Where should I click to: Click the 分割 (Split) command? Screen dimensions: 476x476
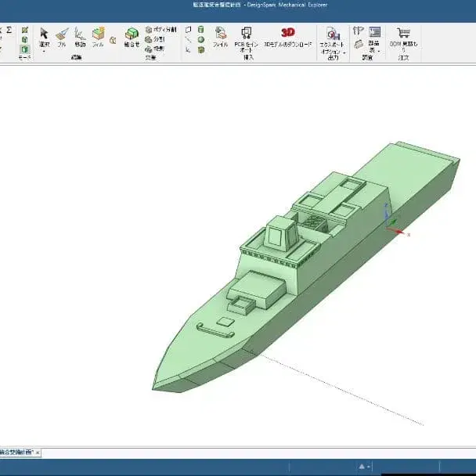(x=155, y=39)
